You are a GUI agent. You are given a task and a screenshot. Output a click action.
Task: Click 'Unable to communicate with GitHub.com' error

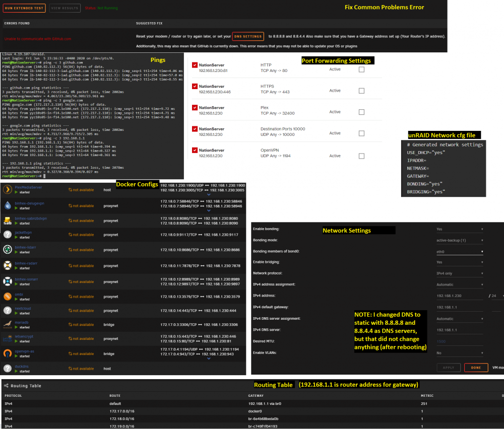[x=38, y=39]
